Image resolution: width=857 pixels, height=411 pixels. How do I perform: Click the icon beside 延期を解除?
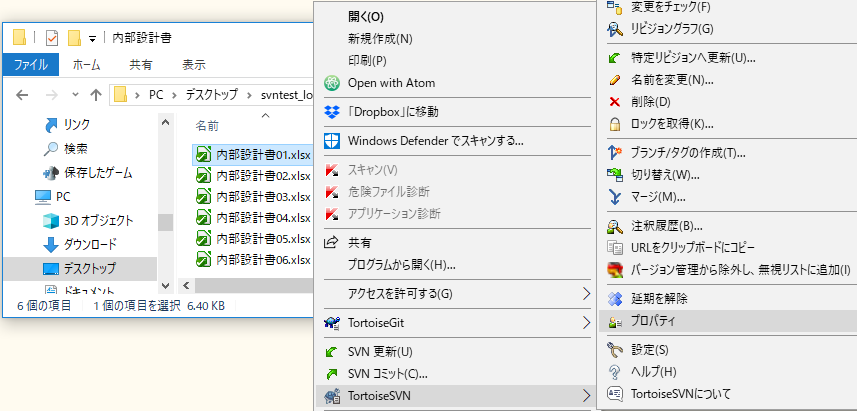click(615, 298)
